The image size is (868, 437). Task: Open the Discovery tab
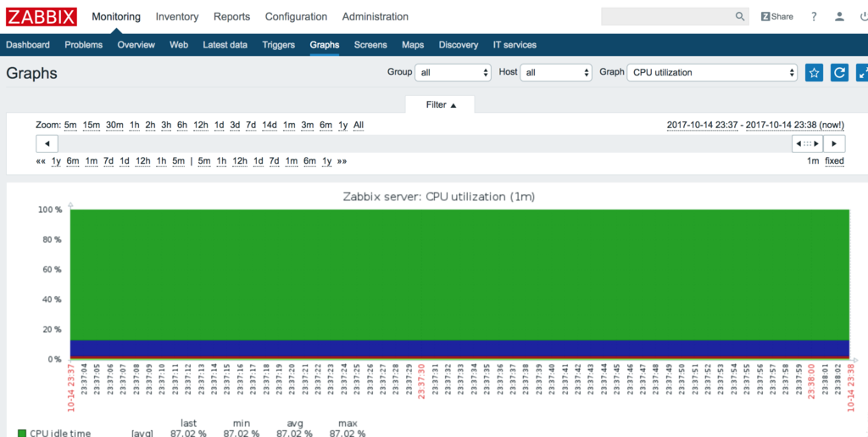[459, 45]
